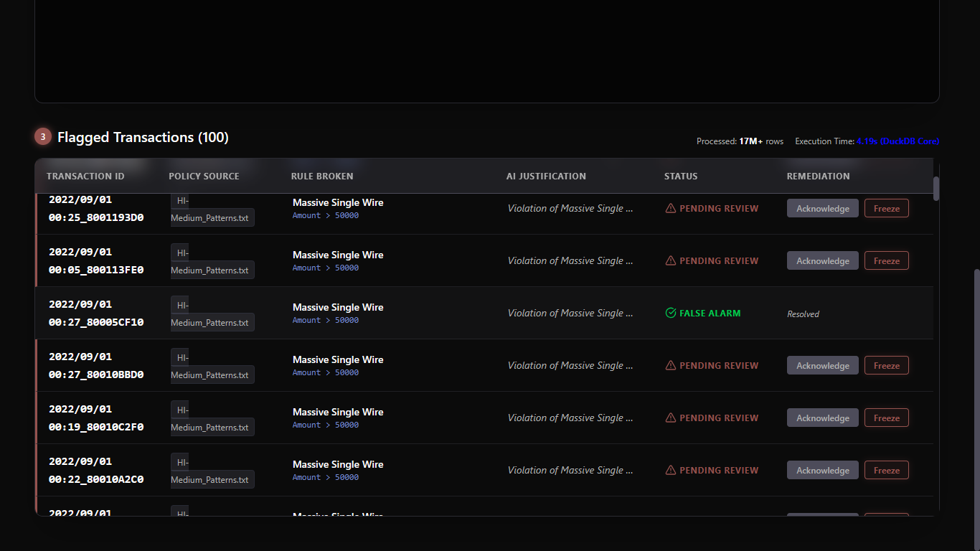Click the DuckDB Core execution time link
The height and width of the screenshot is (551, 980).
click(897, 141)
